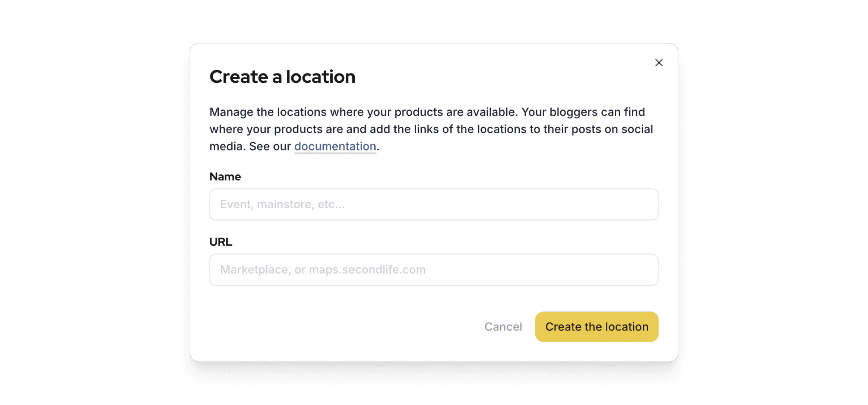Close the Create a location dialog
This screenshot has height=405, width=868.
(x=659, y=63)
